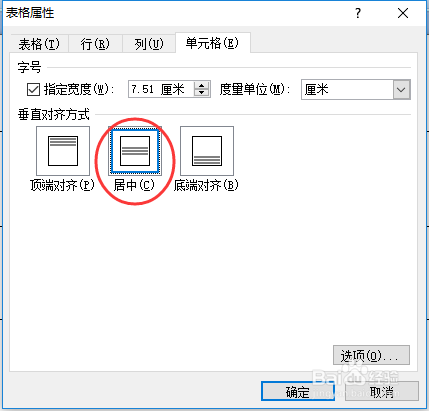Dismiss dialog with the 取消 button
Viewport: 429px width, 411px height.
click(382, 391)
